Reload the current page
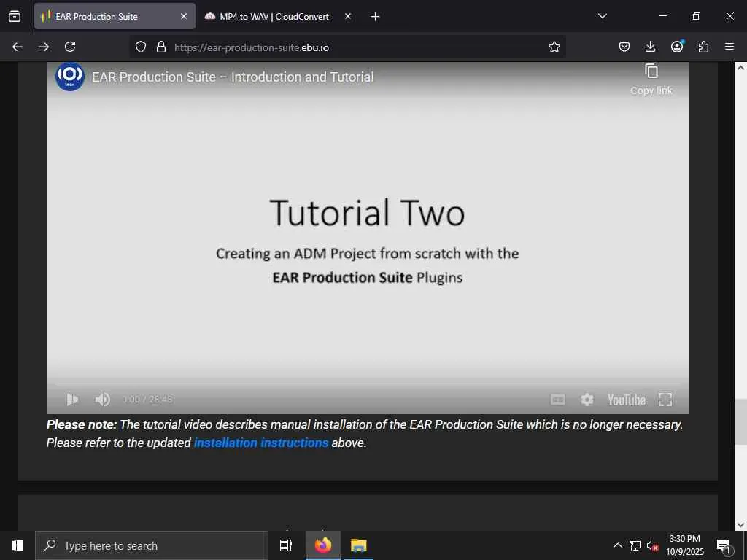The image size is (747, 560). coord(70,47)
